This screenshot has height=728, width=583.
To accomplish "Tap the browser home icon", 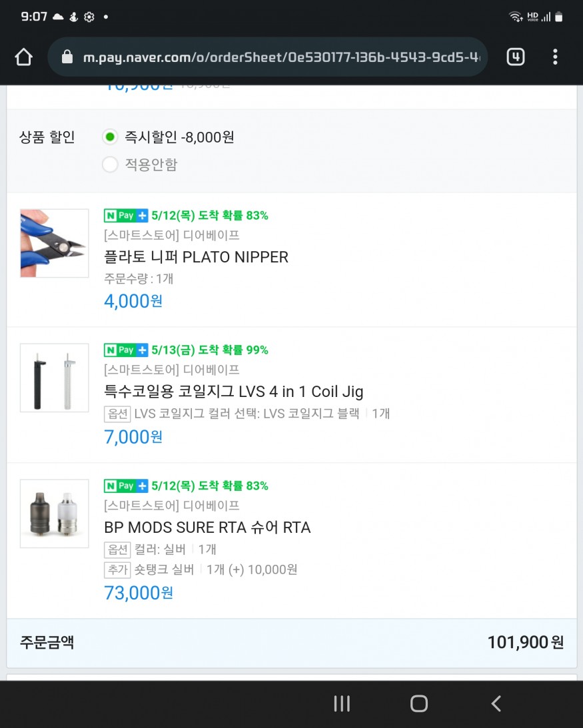I will point(23,57).
